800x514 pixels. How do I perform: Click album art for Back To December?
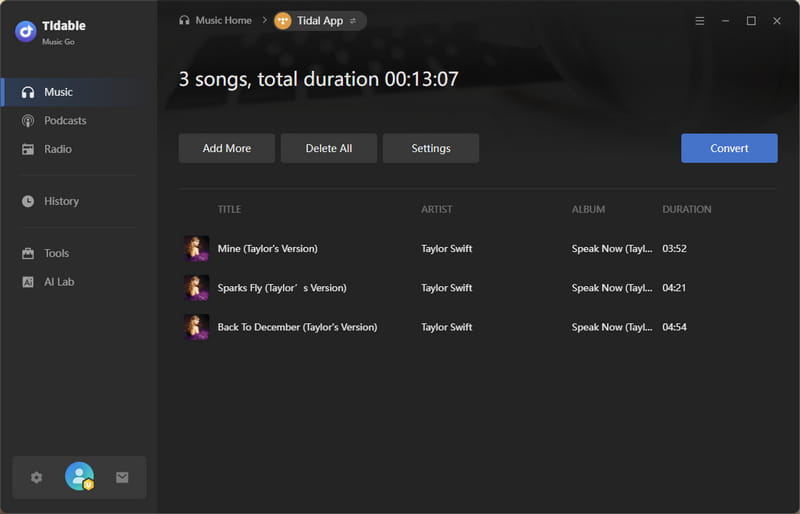(196, 327)
